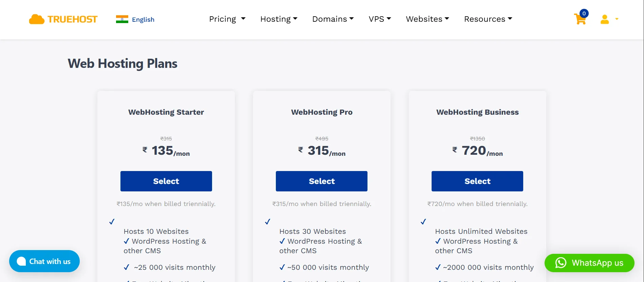Open Chat with us widget
The image size is (644, 282).
pos(44,261)
